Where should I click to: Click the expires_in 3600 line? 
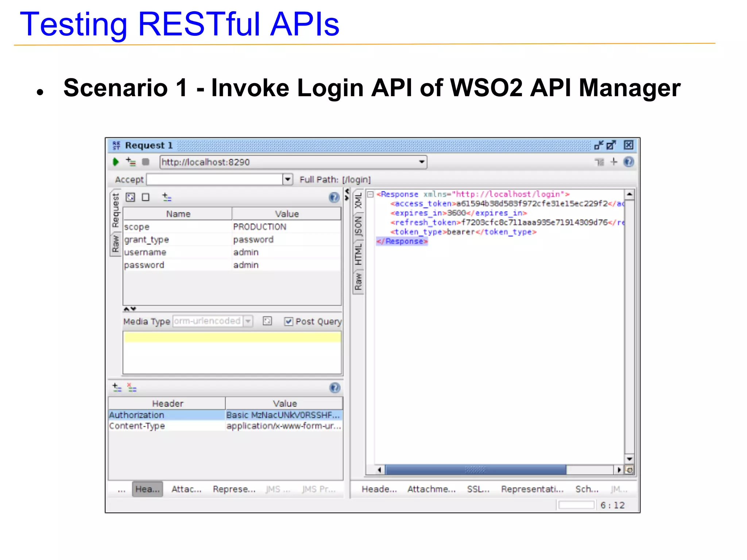coord(458,213)
